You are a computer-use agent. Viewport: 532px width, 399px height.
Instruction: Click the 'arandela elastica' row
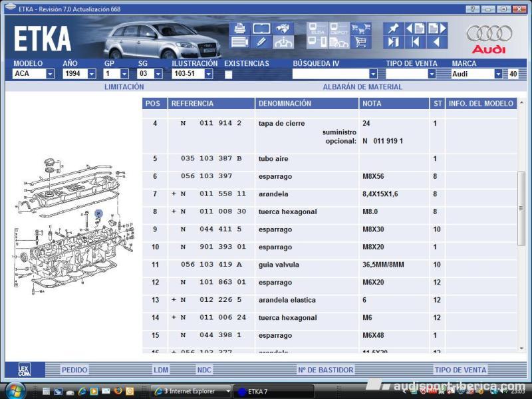click(330, 300)
